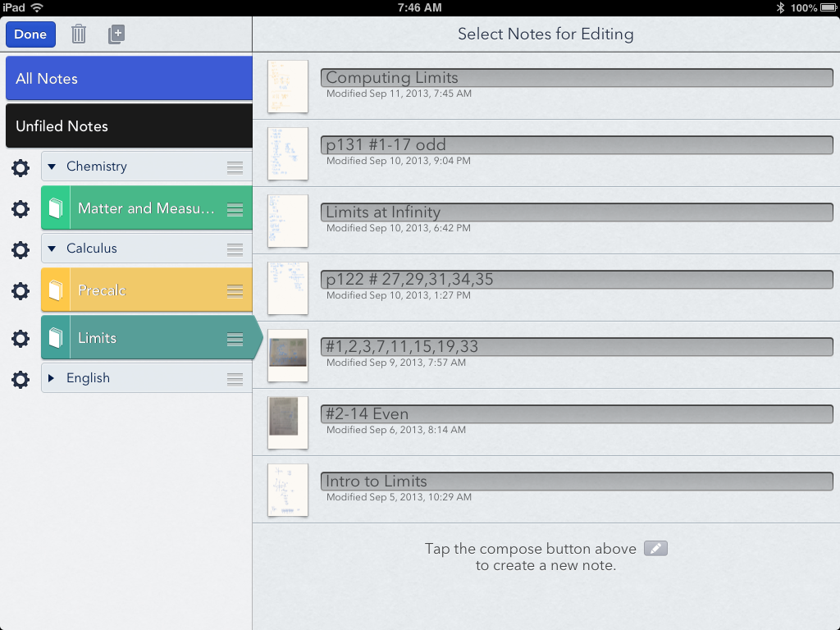The width and height of the screenshot is (840, 630).
Task: Select All Notes in sidebar
Action: [129, 79]
